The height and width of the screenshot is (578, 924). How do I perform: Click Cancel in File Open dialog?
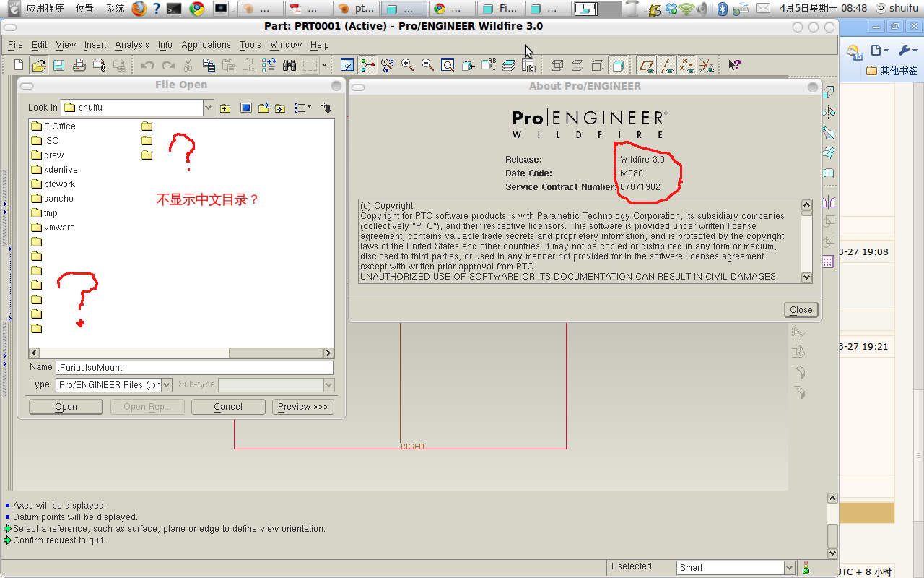click(228, 407)
